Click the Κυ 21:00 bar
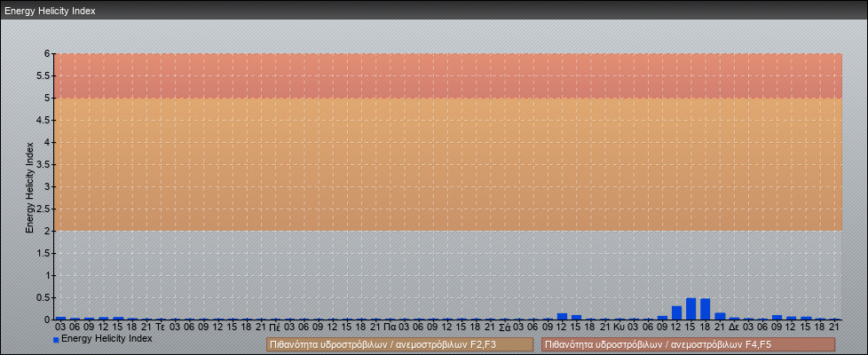 720,316
